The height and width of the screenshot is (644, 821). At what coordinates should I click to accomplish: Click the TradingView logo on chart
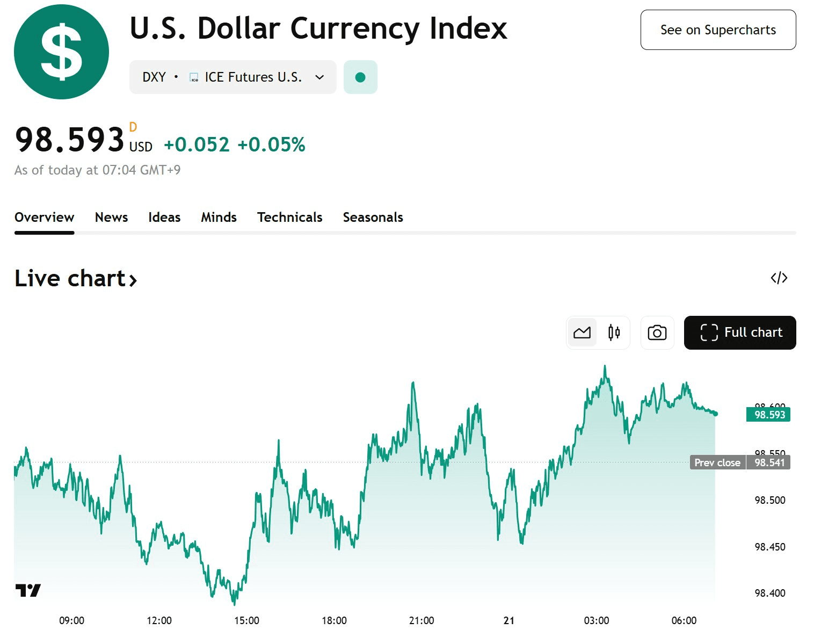point(28,590)
